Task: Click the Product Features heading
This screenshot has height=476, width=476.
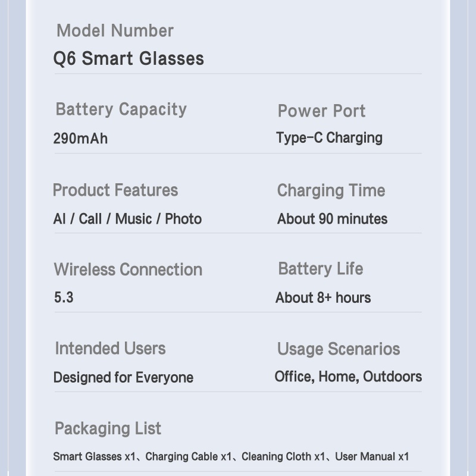Action: click(115, 190)
